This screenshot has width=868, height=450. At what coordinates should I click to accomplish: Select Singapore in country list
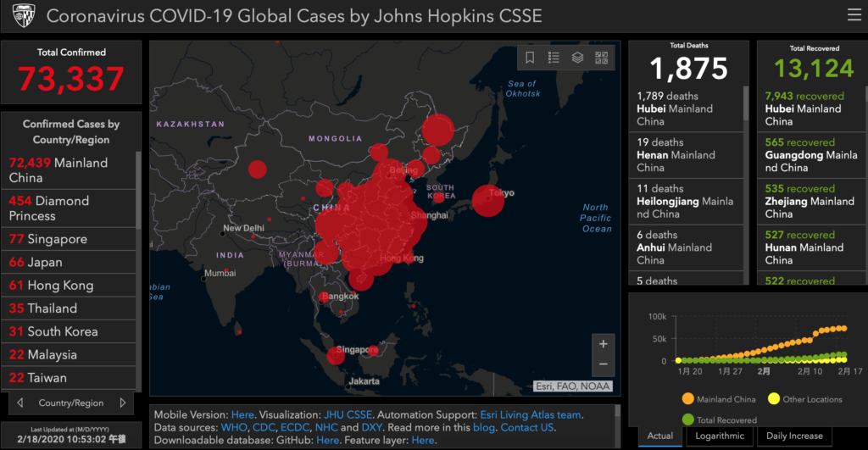click(x=69, y=239)
